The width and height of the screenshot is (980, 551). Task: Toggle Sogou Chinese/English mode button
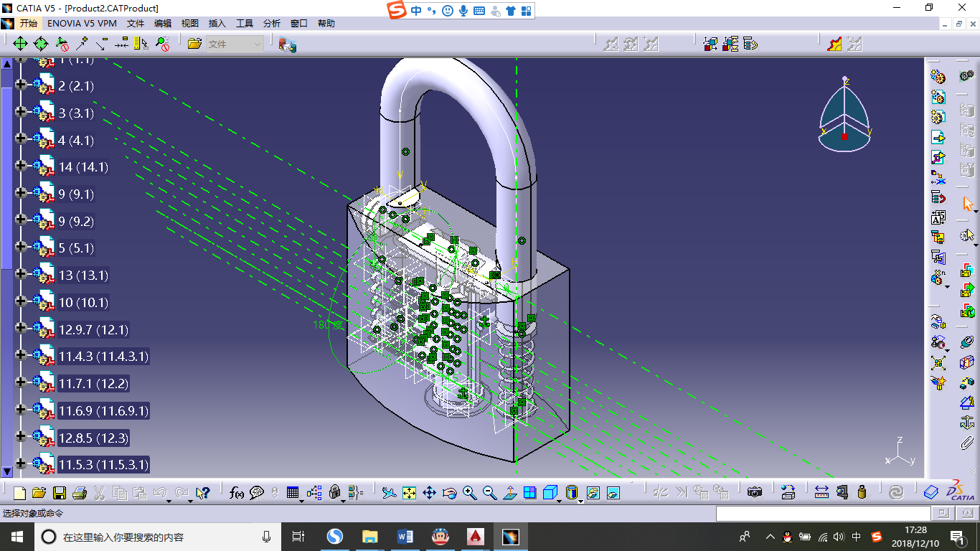[x=417, y=11]
